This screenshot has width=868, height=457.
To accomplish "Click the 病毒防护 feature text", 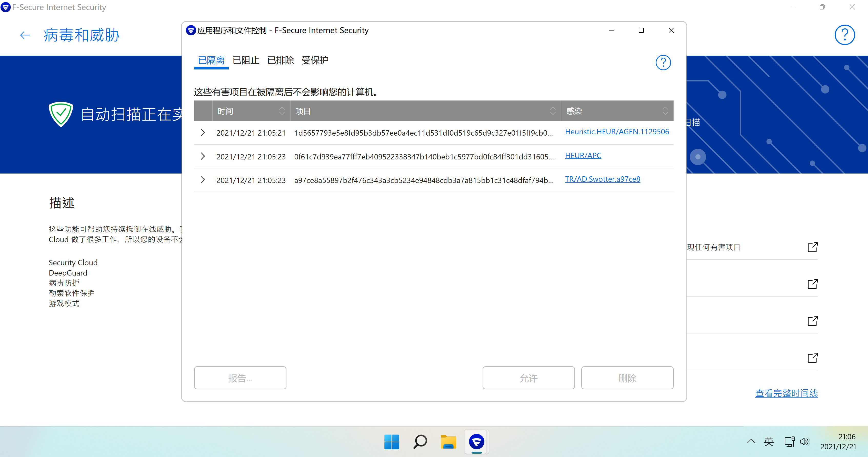I will tap(64, 283).
